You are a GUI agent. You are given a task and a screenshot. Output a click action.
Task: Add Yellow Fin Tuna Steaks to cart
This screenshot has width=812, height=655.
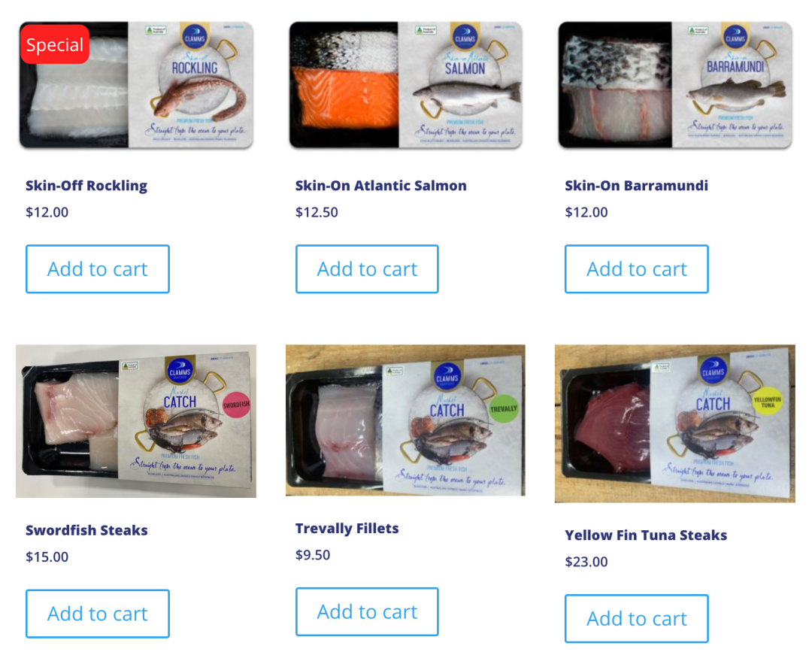pyautogui.click(x=637, y=618)
